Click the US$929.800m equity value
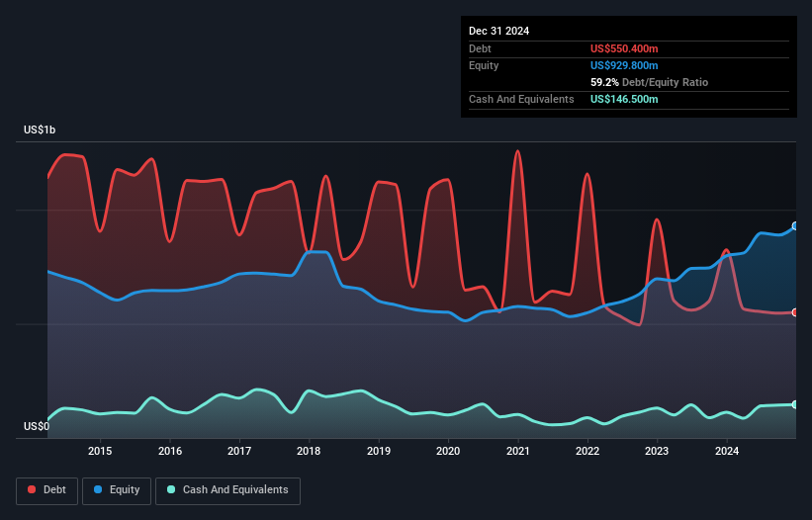Image resolution: width=812 pixels, height=520 pixels. click(x=624, y=65)
